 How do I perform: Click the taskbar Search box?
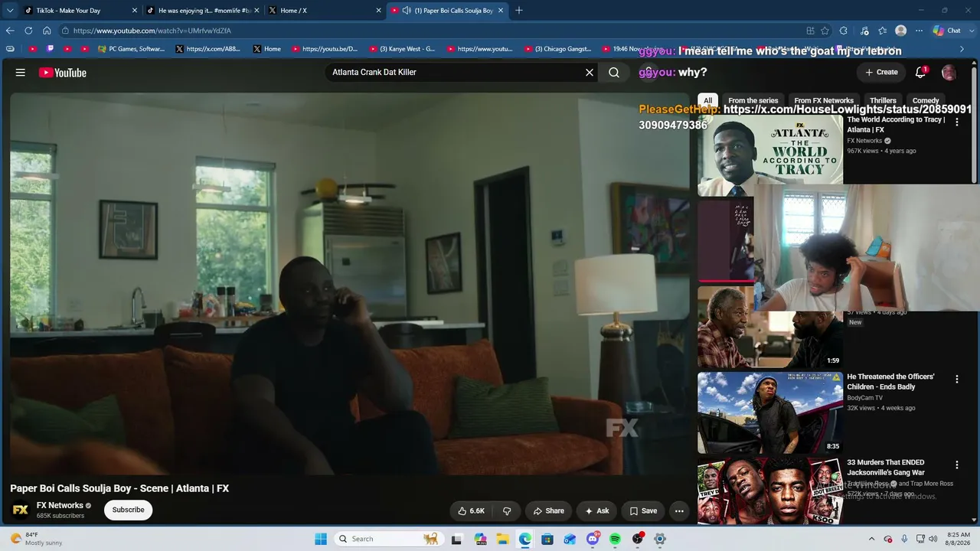[x=389, y=539]
